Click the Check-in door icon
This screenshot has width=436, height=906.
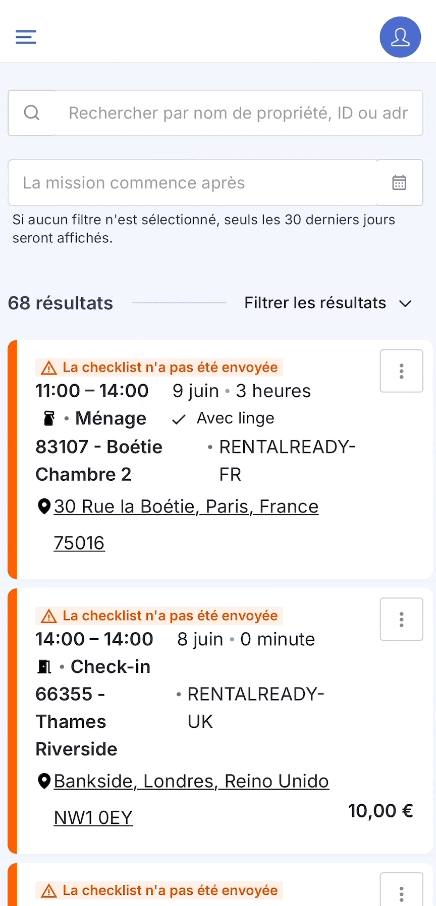point(44,667)
